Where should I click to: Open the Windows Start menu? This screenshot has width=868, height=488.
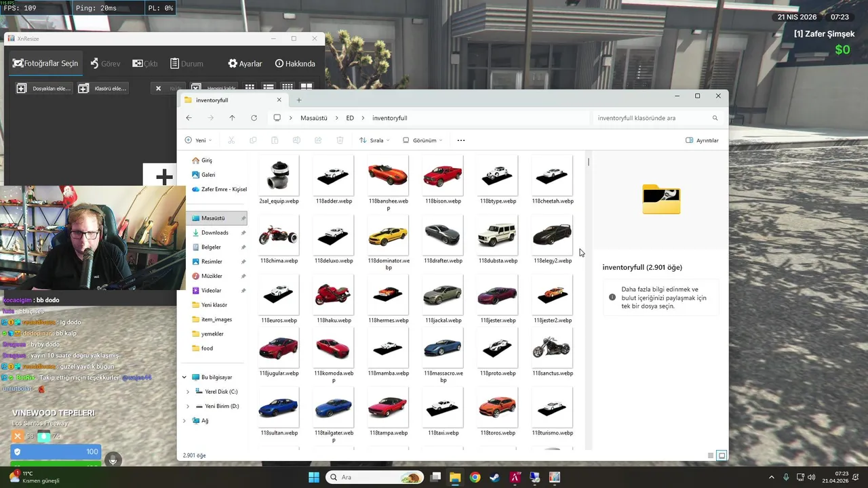click(314, 477)
